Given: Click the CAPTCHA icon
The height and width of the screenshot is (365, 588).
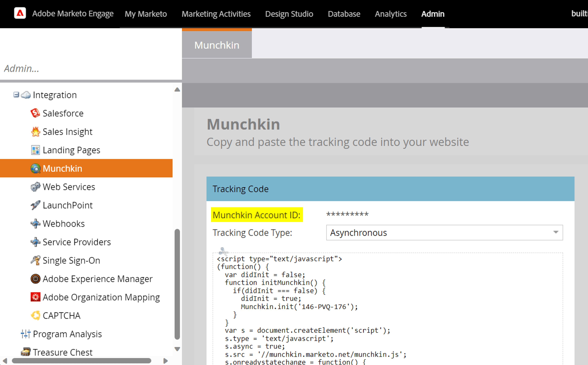Looking at the screenshot, I should [36, 315].
